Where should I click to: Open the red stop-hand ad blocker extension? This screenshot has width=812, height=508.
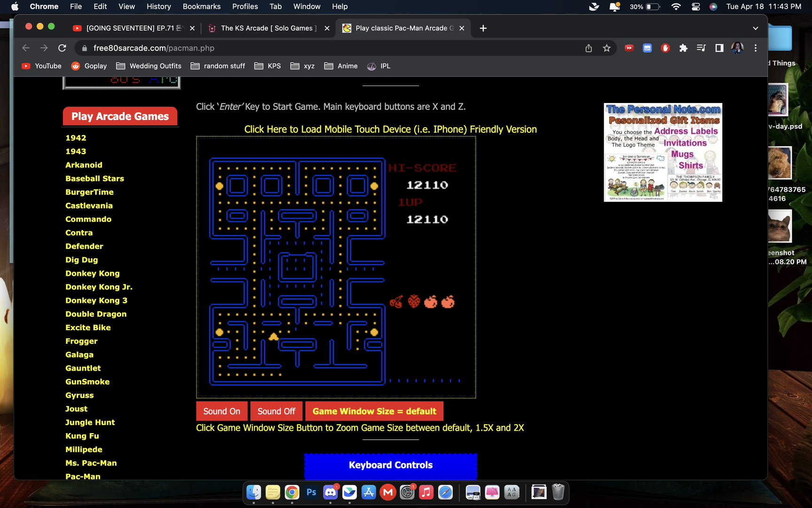pyautogui.click(x=665, y=48)
